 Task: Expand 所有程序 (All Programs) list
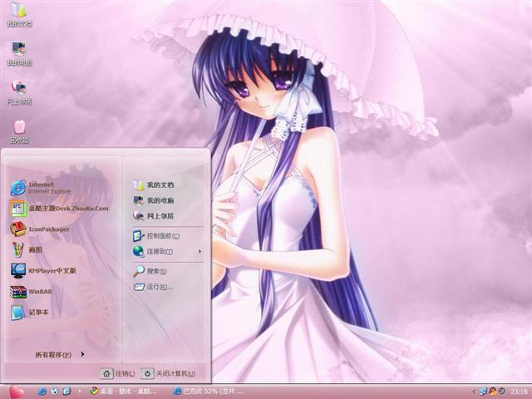[x=58, y=354]
